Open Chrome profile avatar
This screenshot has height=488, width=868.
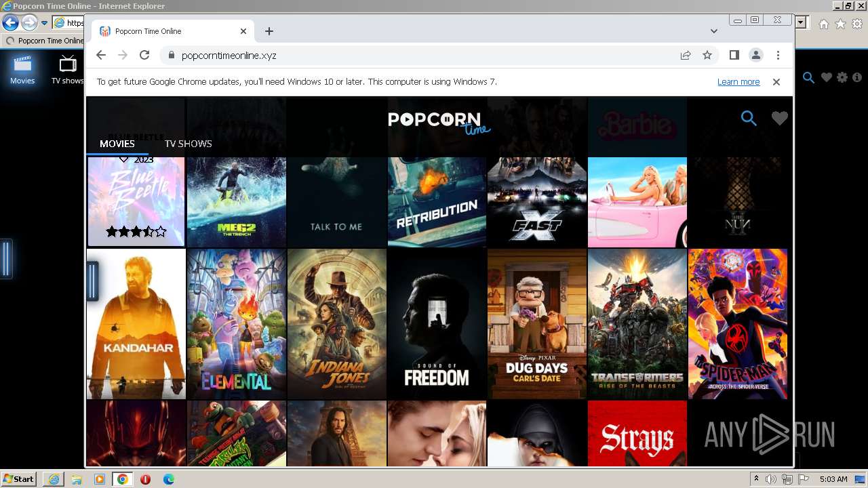(756, 56)
